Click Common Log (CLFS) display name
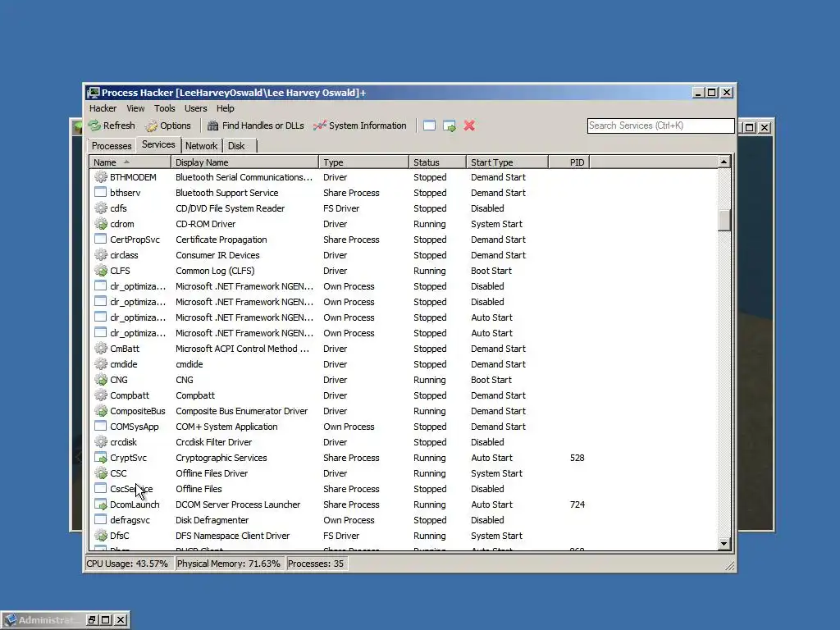The width and height of the screenshot is (840, 630). coord(215,271)
